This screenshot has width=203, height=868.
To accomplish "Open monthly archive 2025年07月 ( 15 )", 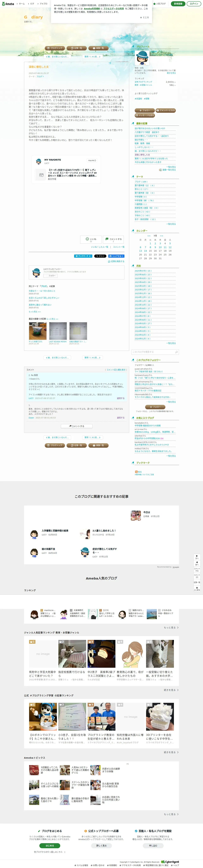I will tap(143, 271).
